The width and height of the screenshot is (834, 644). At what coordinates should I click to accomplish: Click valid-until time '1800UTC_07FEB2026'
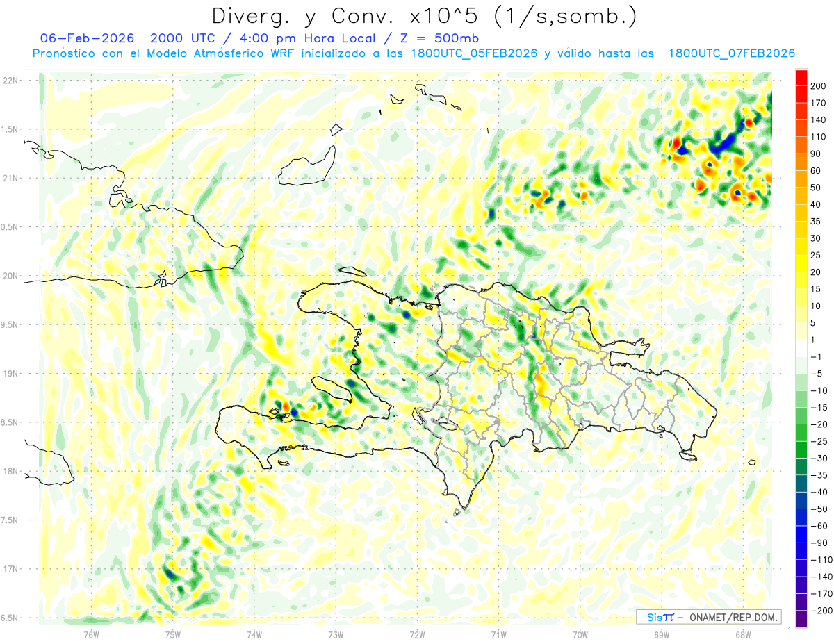(731, 53)
